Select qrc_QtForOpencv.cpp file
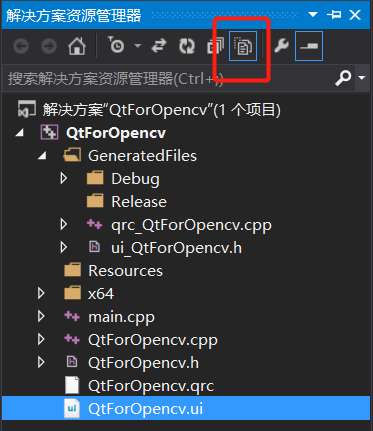This screenshot has width=373, height=431. point(191,226)
